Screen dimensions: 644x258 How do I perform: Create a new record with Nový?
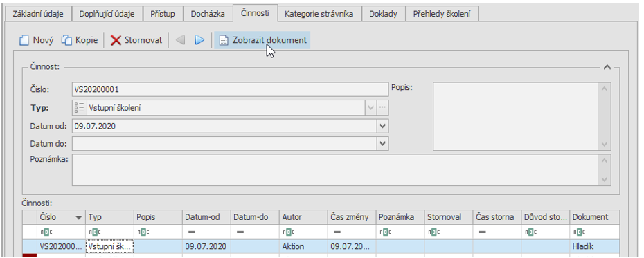click(37, 40)
